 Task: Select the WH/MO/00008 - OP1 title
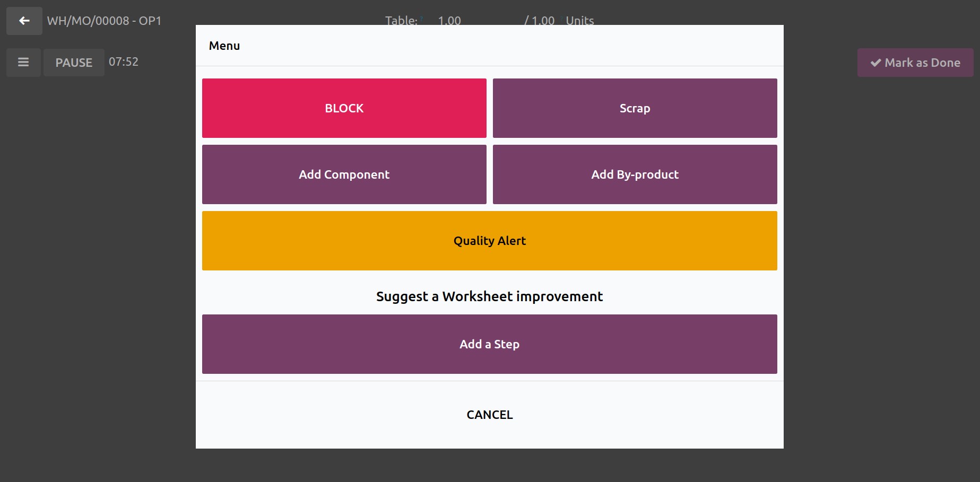tap(104, 21)
